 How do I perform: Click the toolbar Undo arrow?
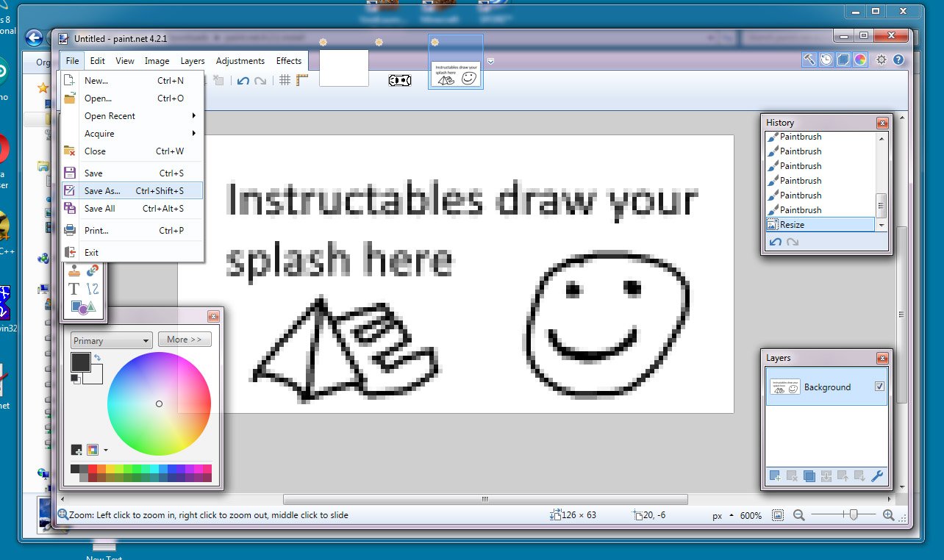tap(243, 80)
